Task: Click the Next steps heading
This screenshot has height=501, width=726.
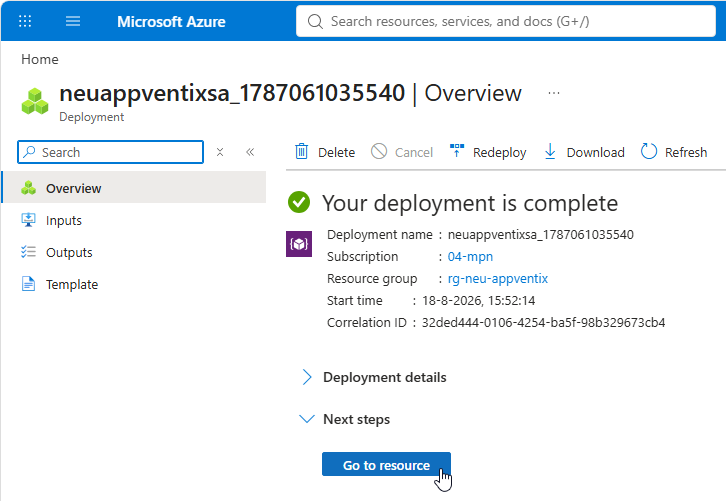Action: coord(357,420)
